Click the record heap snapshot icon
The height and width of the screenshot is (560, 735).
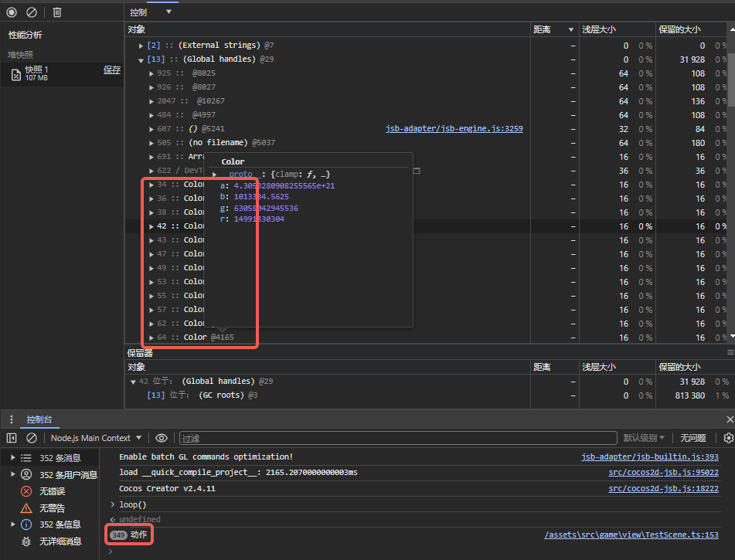[12, 12]
